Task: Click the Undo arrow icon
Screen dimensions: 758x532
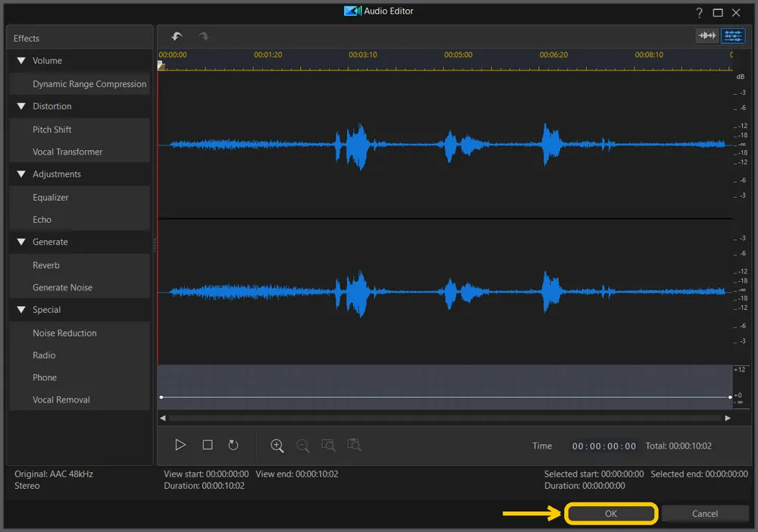Action: tap(177, 36)
